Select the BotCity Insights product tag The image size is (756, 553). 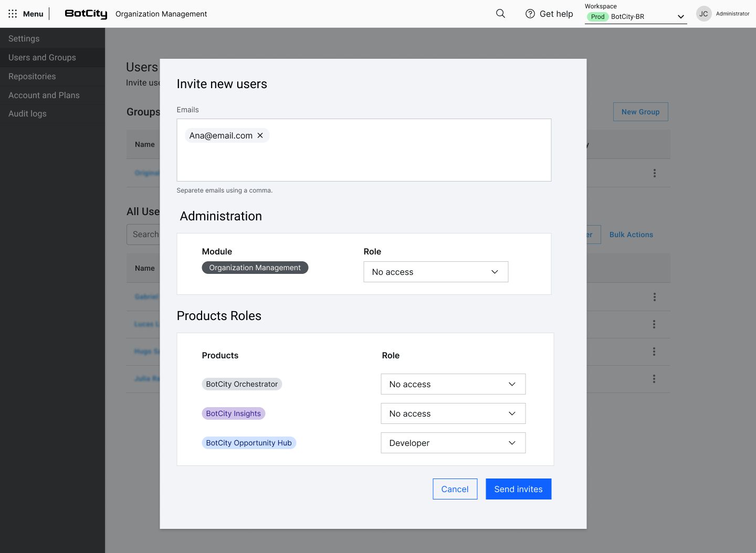point(233,413)
